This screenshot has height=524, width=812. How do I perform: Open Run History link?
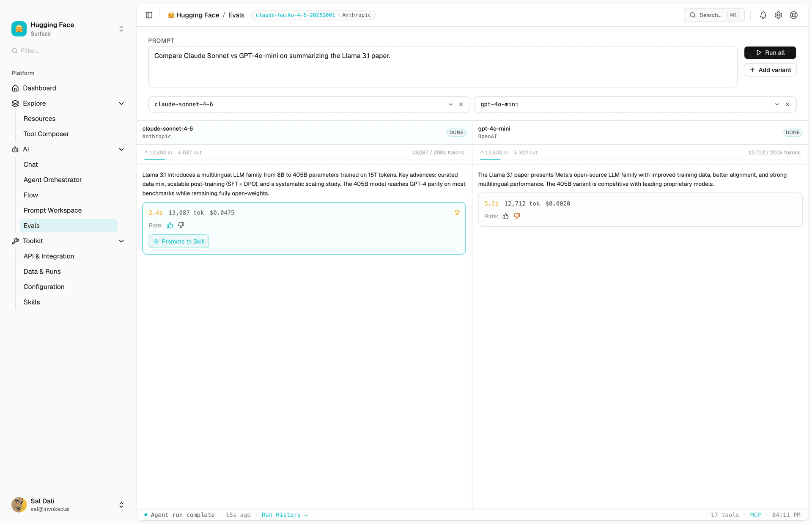[x=285, y=515]
